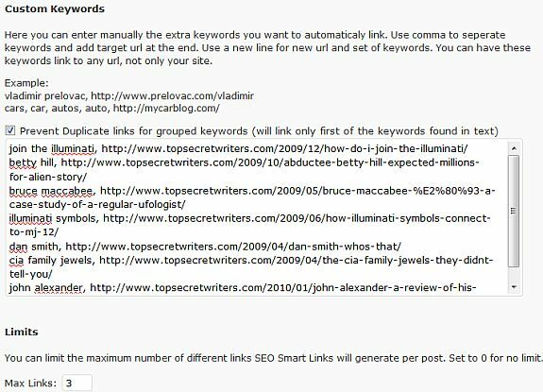This screenshot has height=392, width=543.
Task: Click inside the Max Links field
Action: point(76,383)
